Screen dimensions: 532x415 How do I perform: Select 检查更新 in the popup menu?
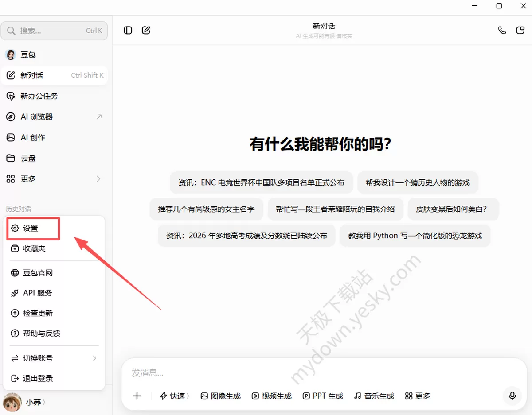pyautogui.click(x=54, y=313)
